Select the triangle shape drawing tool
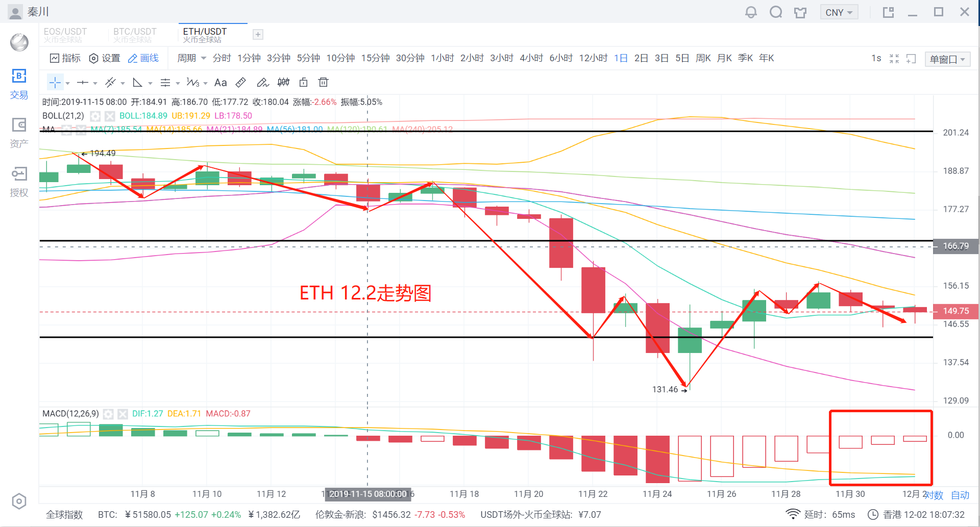Viewport: 980px width, 527px height. (x=137, y=82)
